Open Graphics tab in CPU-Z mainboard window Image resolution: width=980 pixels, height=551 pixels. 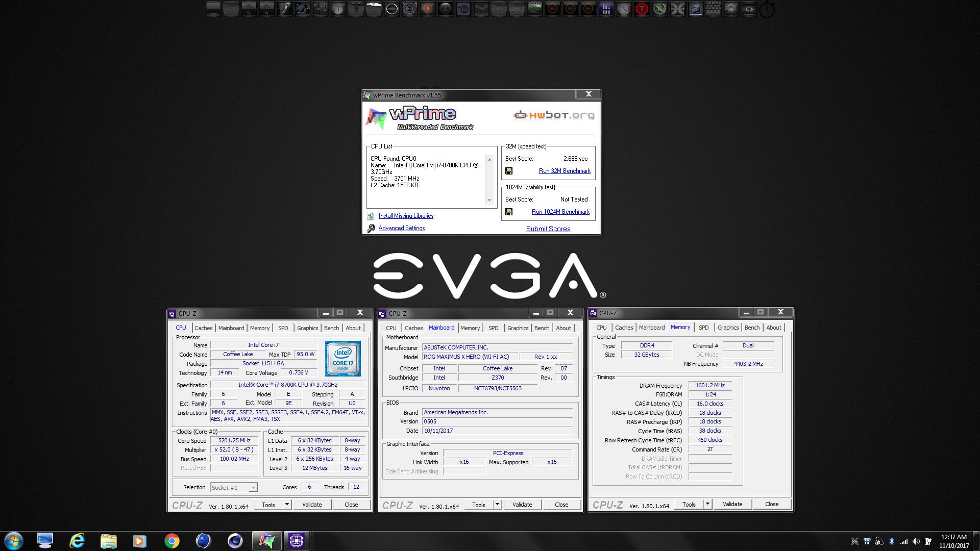point(518,328)
